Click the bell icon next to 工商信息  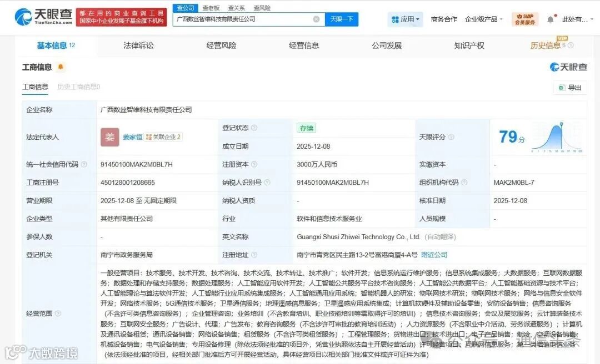click(61, 67)
